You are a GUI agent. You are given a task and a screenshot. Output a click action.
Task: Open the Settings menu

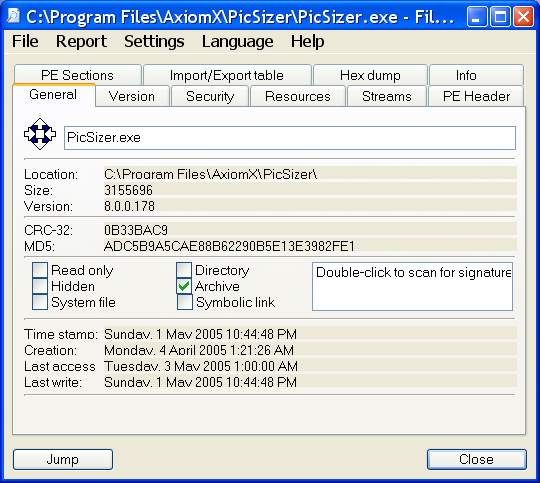click(154, 41)
